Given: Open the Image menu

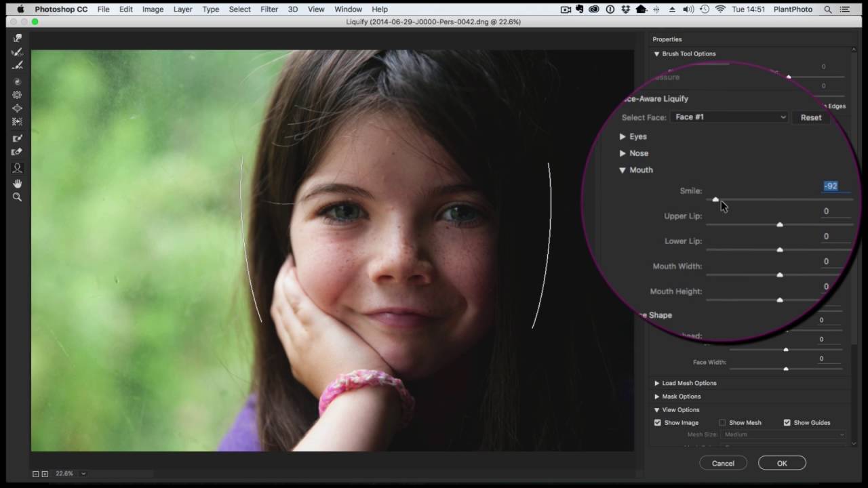Looking at the screenshot, I should point(153,9).
